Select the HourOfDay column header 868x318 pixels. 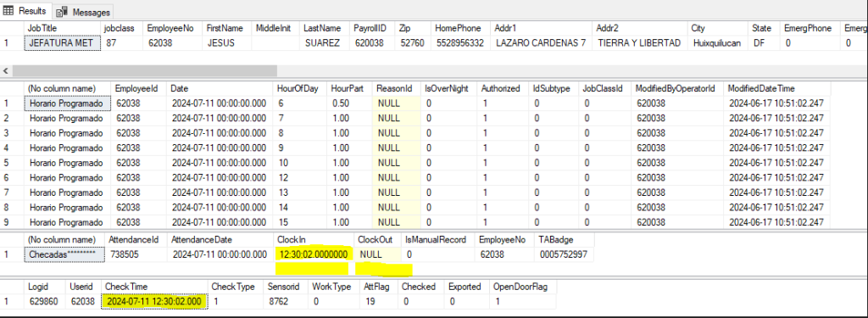pos(301,89)
